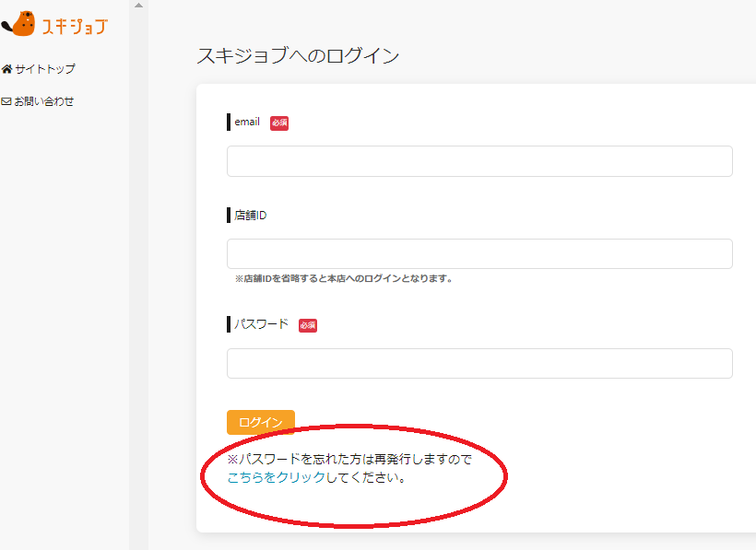Click the パスワード field label
This screenshot has height=550, width=756.
coord(261,324)
